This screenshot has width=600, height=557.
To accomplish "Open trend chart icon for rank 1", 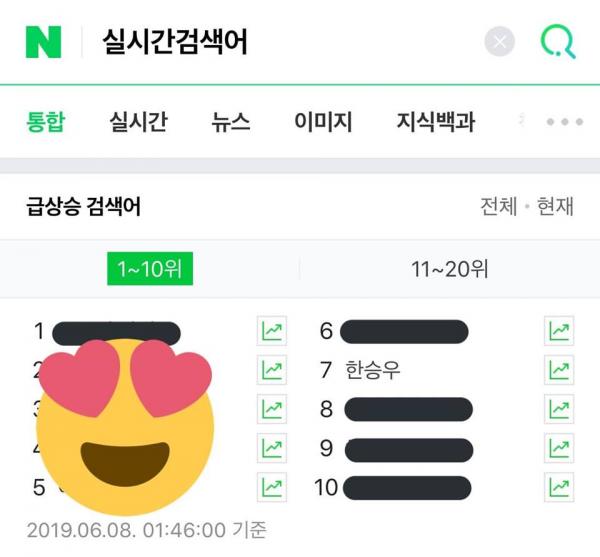I will 272,331.
